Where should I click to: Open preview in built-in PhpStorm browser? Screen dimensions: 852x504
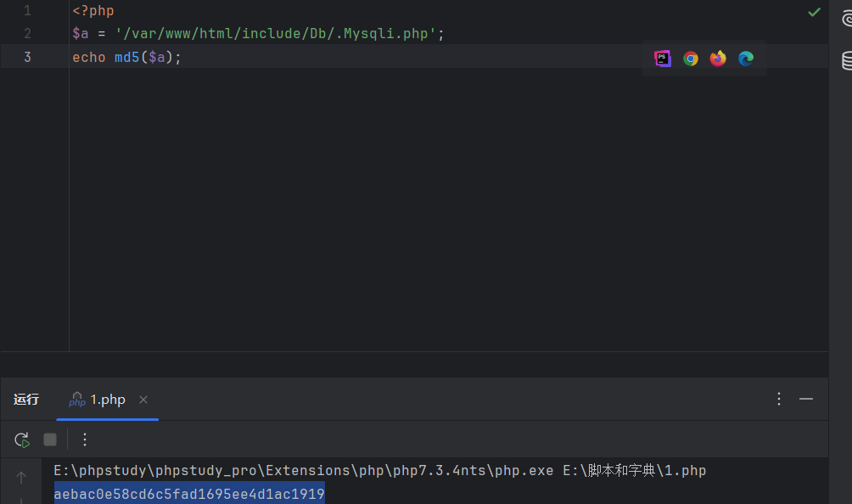(663, 59)
